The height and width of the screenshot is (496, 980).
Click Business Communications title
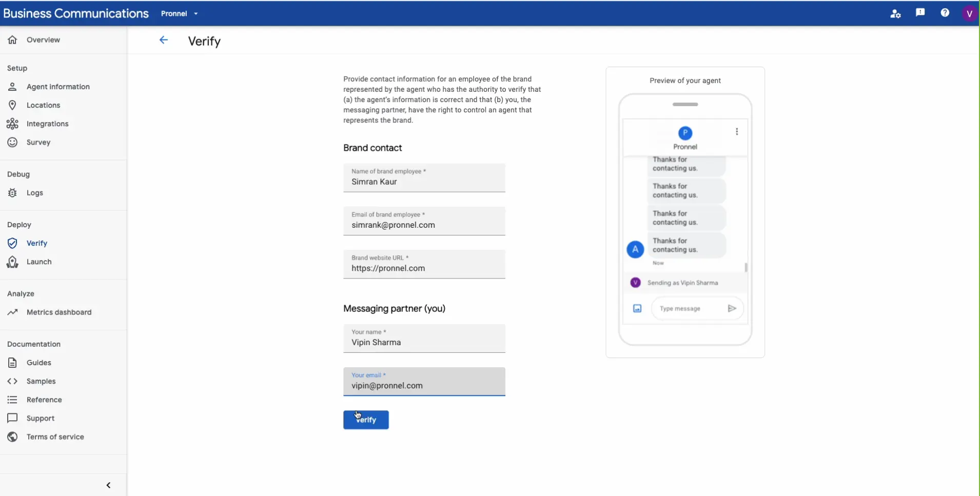[76, 13]
